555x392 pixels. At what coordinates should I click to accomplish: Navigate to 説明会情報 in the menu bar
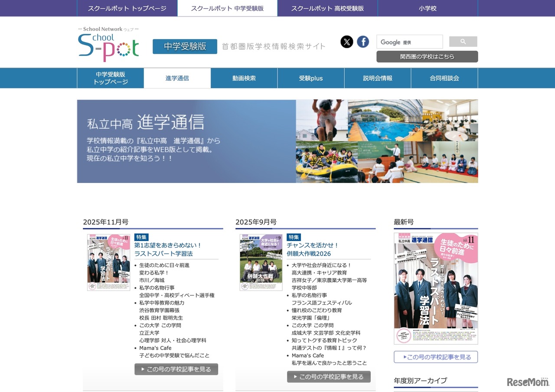pyautogui.click(x=377, y=78)
